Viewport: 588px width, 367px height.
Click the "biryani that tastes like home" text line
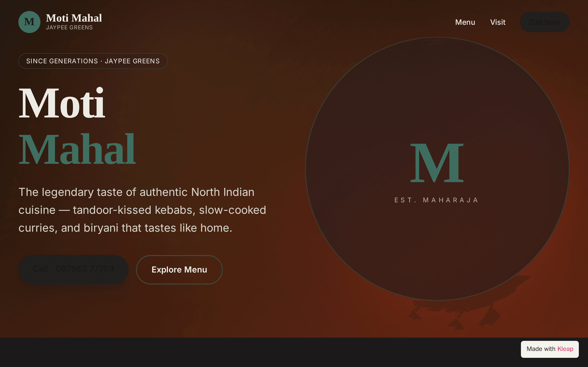[x=158, y=228]
